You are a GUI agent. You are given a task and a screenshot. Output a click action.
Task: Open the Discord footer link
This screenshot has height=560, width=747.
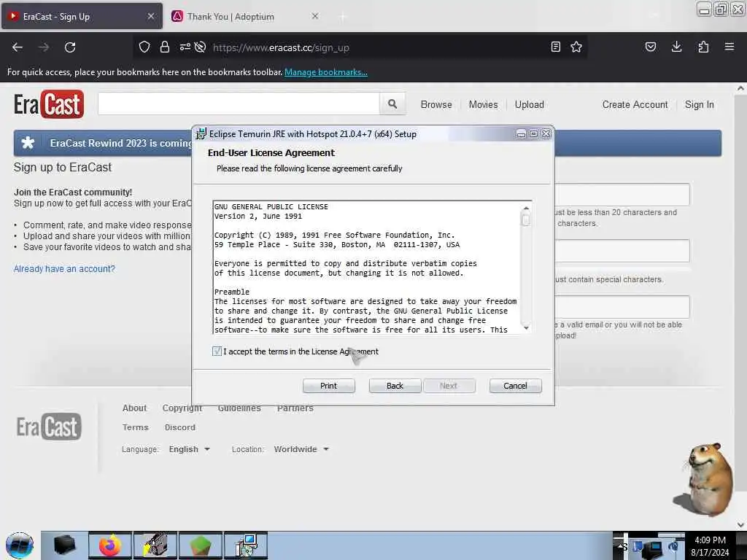180,427
